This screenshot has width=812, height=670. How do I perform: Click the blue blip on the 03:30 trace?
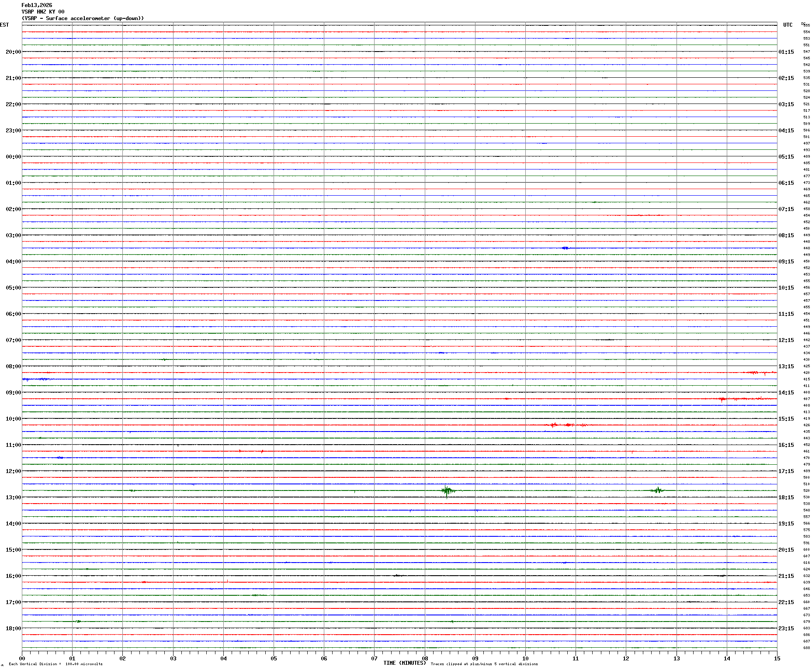[x=566, y=248]
